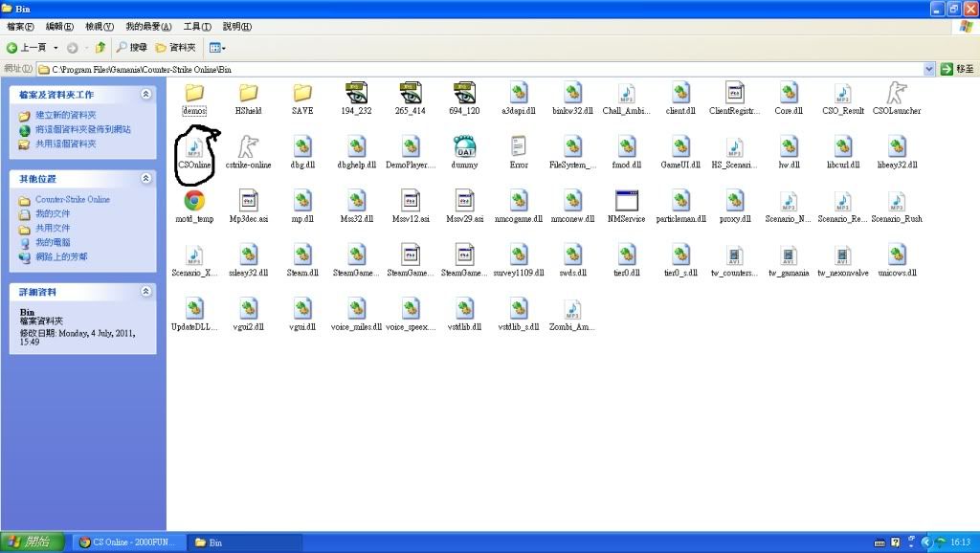Open the 開始 Start menu
The image size is (980, 553).
pyautogui.click(x=33, y=542)
